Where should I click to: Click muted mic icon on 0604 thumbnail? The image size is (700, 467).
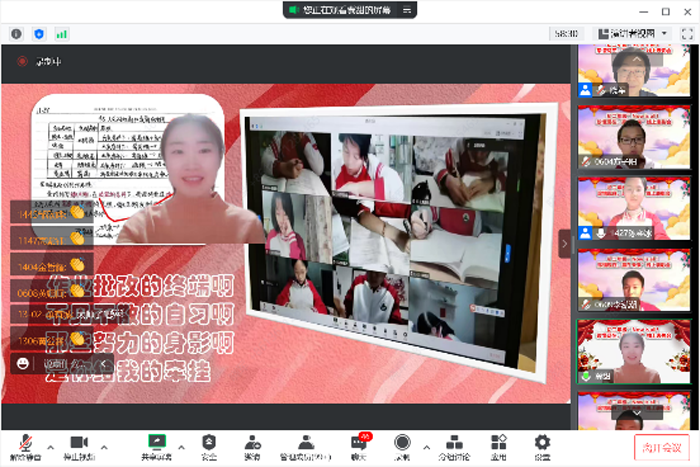pyautogui.click(x=586, y=161)
